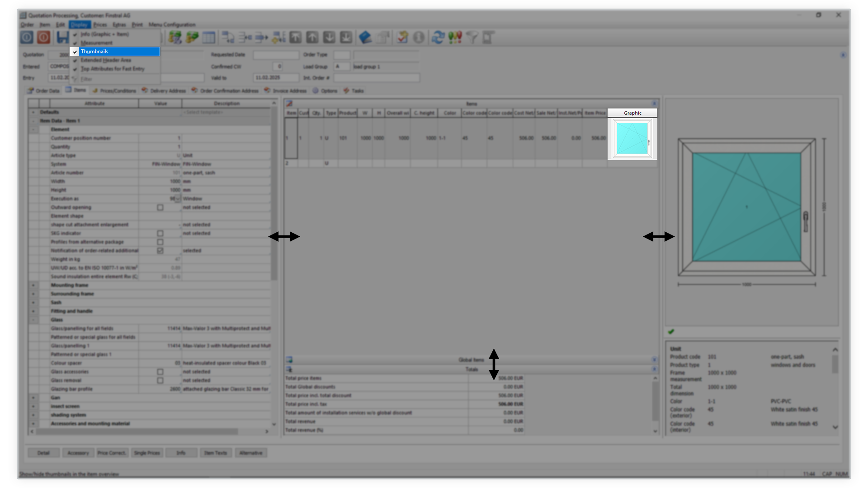
Task: Switch to the Prices/Conditions tab
Action: 113,91
